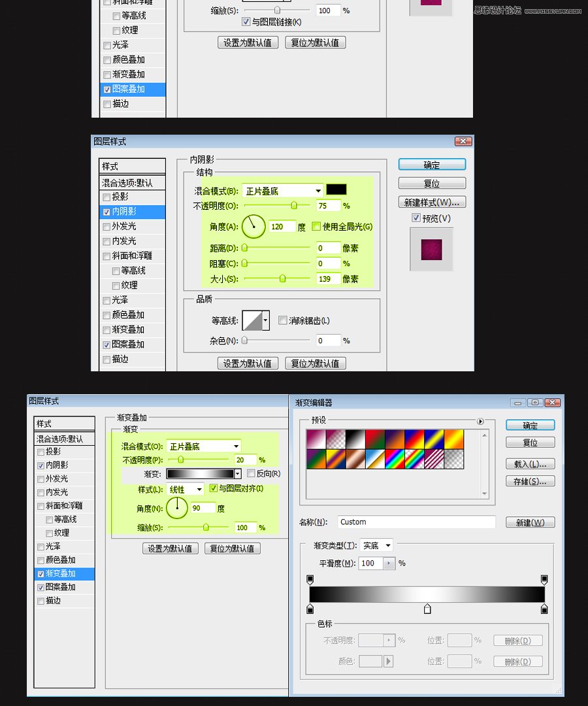588x706 pixels.
Task: Click 存储(S)... in gradient editor
Action: coord(530,481)
